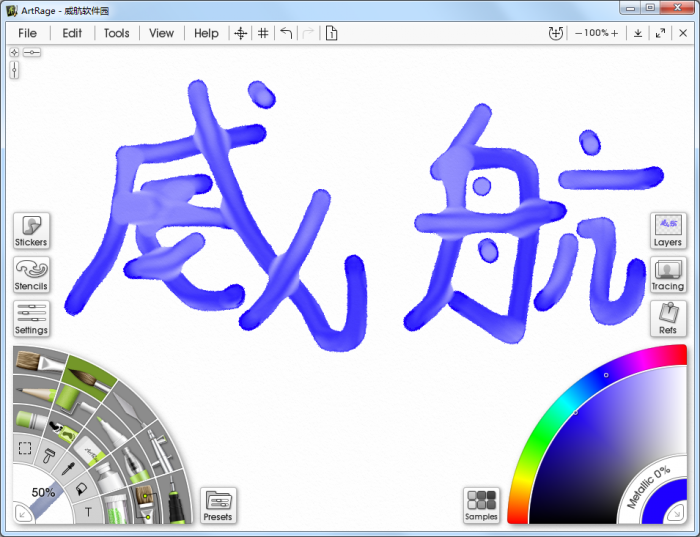Select the Glitter tube tool
The image size is (700, 537).
116,510
